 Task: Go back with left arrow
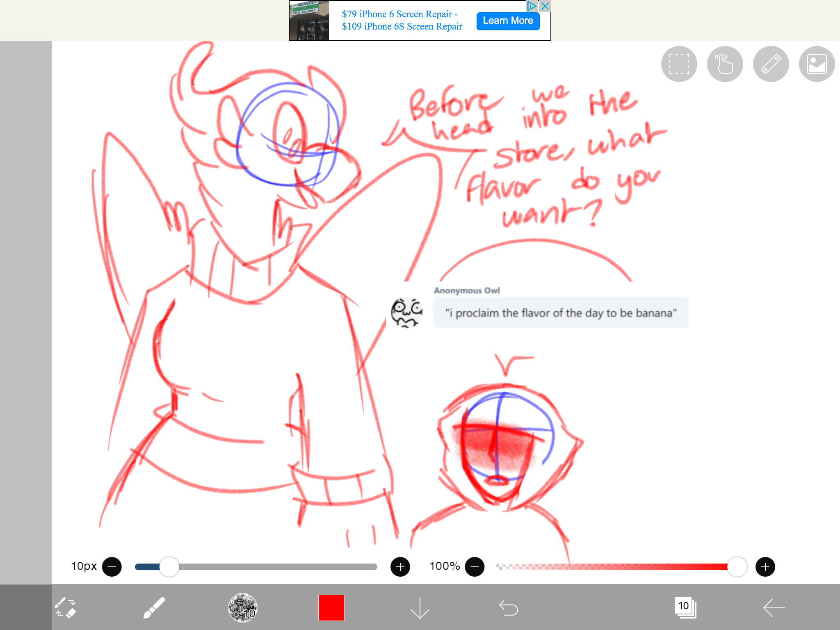tap(774, 607)
